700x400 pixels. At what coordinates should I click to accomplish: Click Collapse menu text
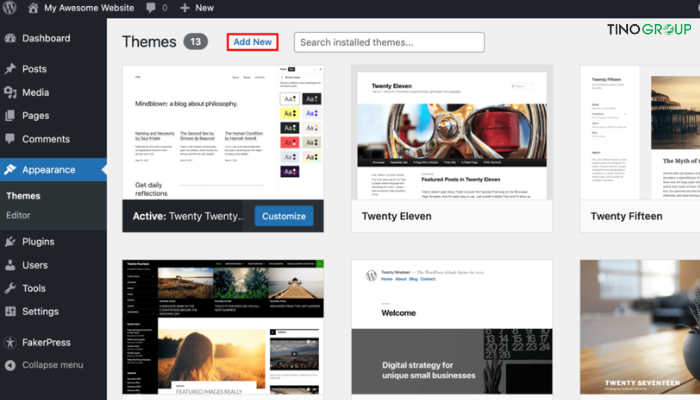click(53, 365)
